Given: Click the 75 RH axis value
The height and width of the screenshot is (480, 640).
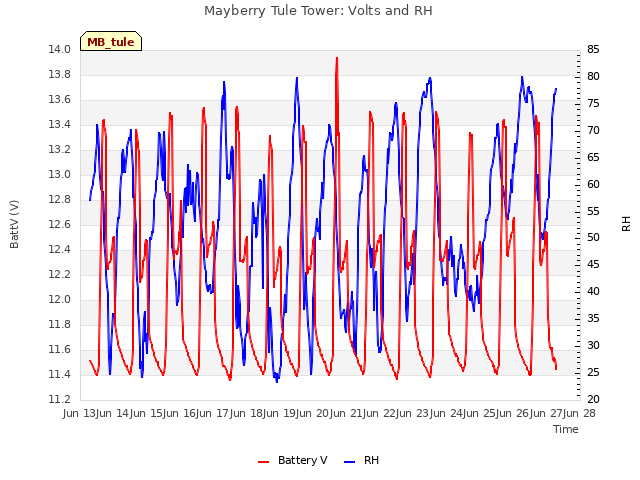Looking at the screenshot, I should click(593, 104).
